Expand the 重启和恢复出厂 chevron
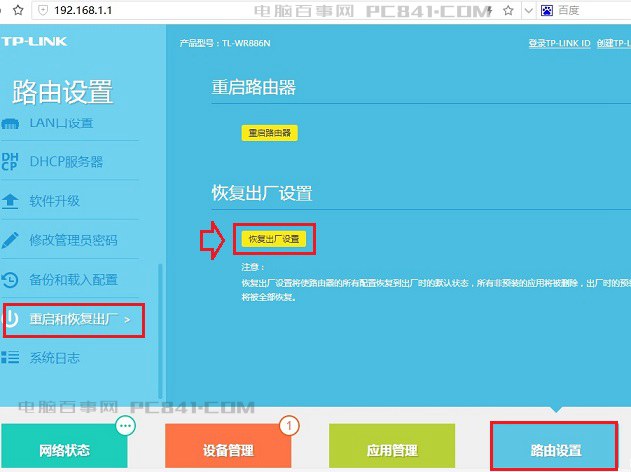The height and width of the screenshot is (472, 631). click(139, 320)
